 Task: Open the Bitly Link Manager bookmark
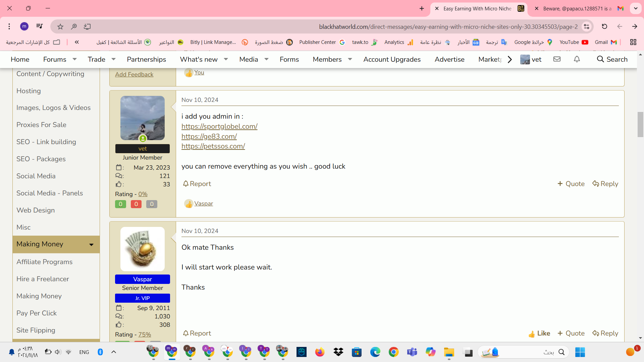click(219, 42)
